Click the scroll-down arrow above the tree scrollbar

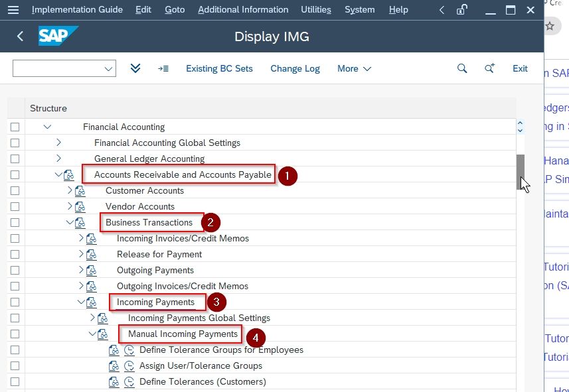pyautogui.click(x=521, y=130)
